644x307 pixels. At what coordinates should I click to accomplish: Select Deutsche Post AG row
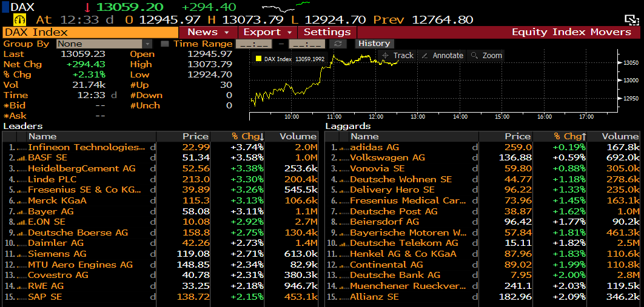(482, 211)
